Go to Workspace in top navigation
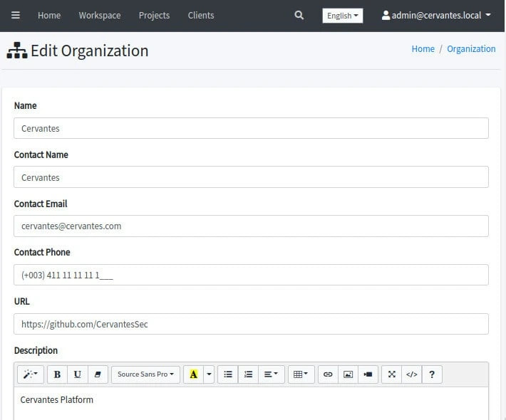The height and width of the screenshot is (420, 506). pyautogui.click(x=100, y=15)
